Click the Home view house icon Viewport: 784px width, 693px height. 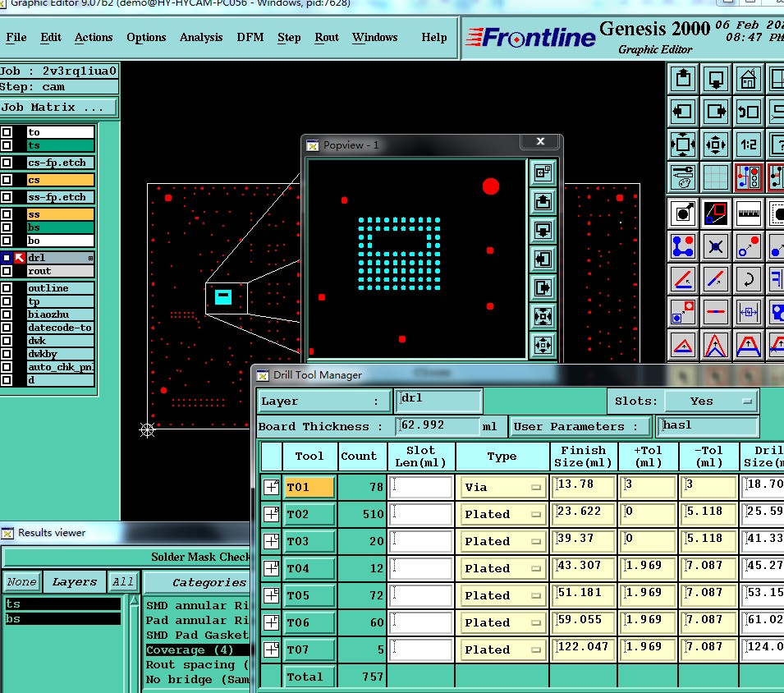(748, 79)
